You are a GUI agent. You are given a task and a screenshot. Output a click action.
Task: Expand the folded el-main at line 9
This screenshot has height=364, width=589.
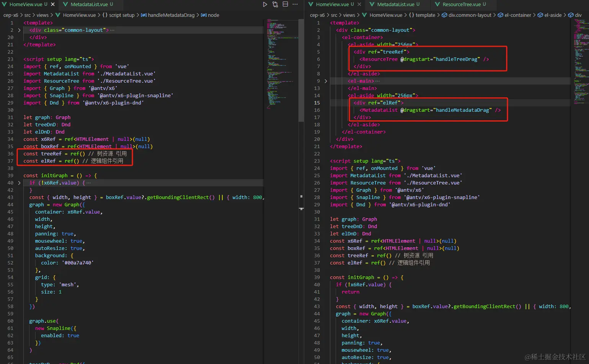coord(326,81)
